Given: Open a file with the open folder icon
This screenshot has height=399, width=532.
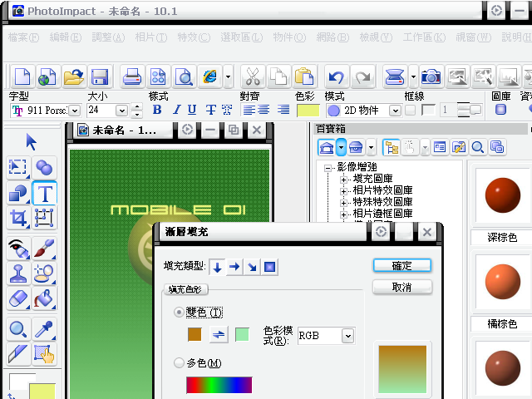Looking at the screenshot, I should point(74,76).
